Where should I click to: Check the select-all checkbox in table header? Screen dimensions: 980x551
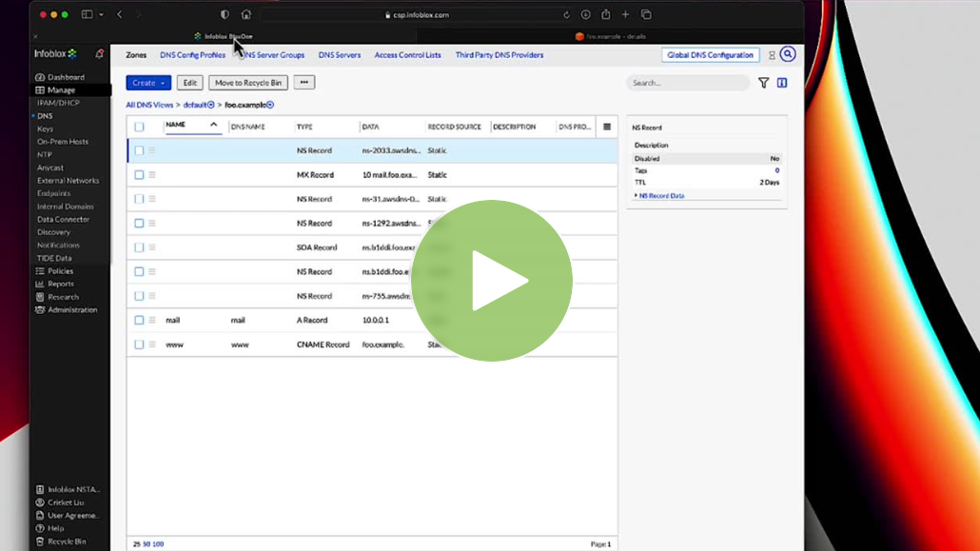pos(139,127)
